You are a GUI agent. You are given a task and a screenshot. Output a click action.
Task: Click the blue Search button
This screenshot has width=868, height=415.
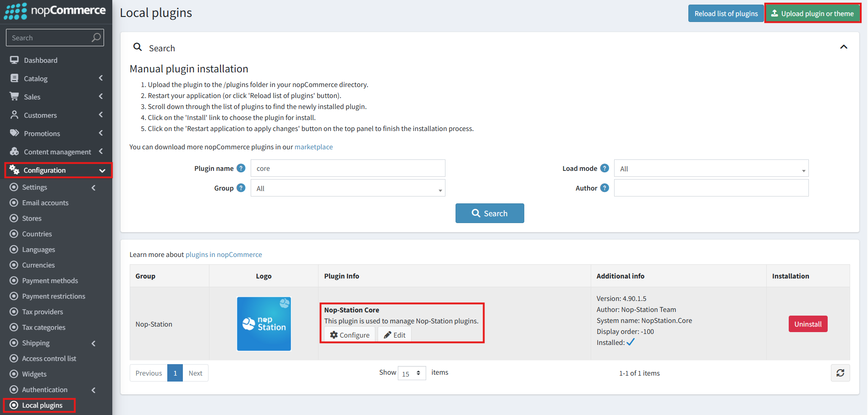[x=489, y=213]
